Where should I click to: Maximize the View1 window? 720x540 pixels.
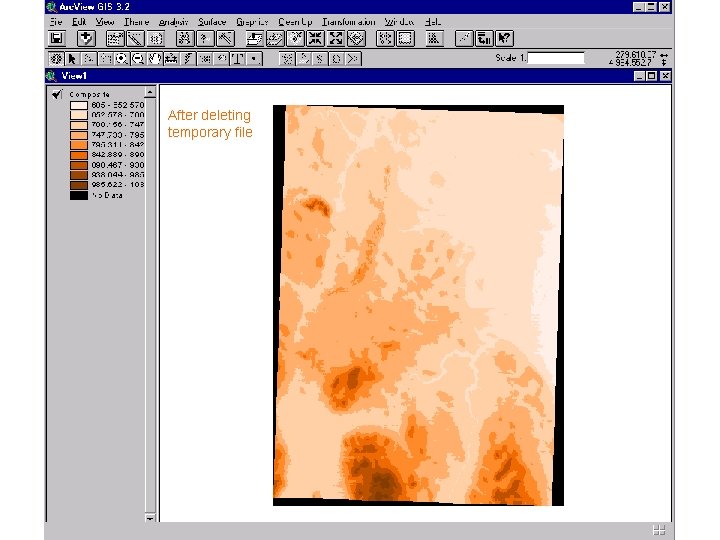pos(652,76)
